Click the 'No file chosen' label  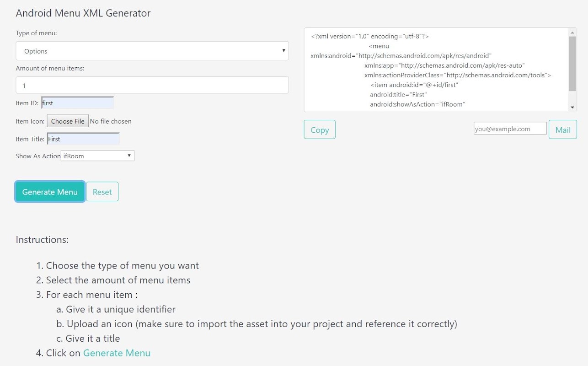(x=111, y=121)
